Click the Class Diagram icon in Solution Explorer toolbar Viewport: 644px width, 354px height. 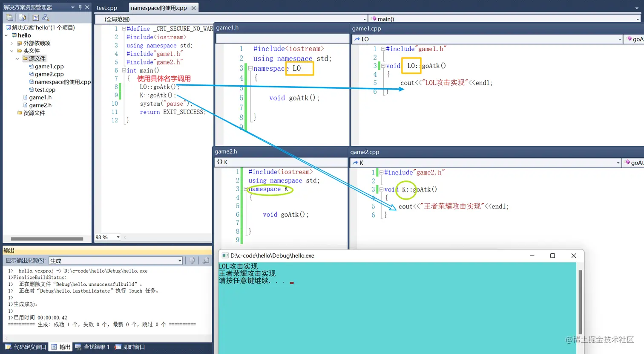[46, 17]
